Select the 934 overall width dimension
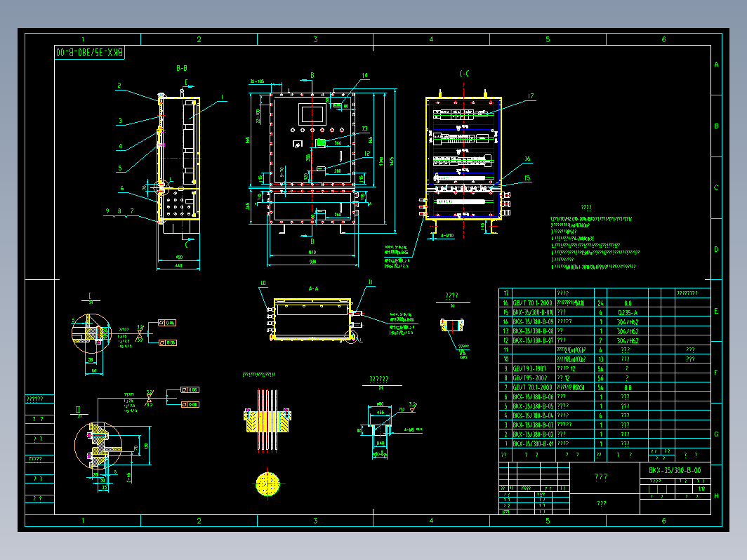The image size is (747, 560). click(x=312, y=262)
